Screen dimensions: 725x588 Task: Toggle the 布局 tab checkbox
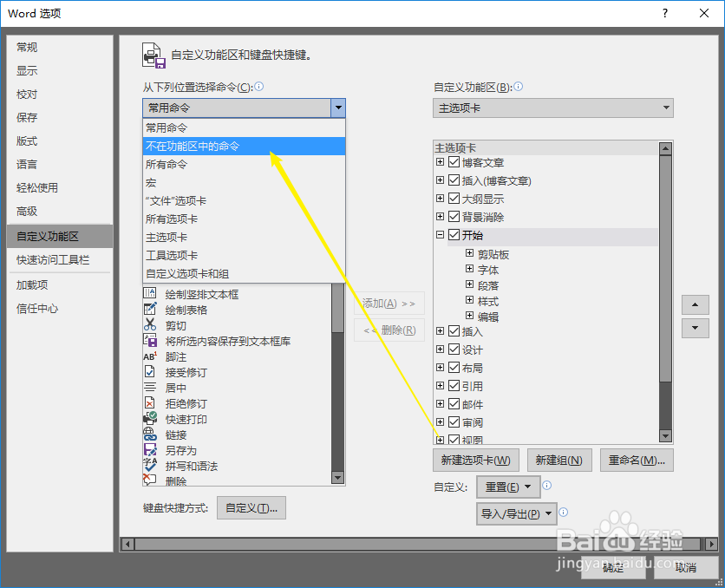[454, 367]
